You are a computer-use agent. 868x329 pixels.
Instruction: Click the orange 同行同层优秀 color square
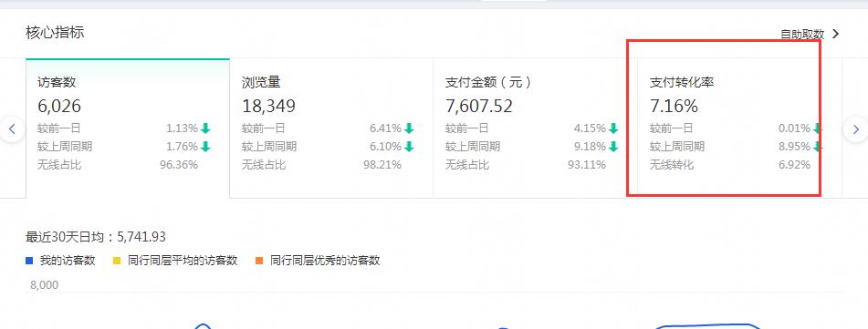[x=259, y=261]
